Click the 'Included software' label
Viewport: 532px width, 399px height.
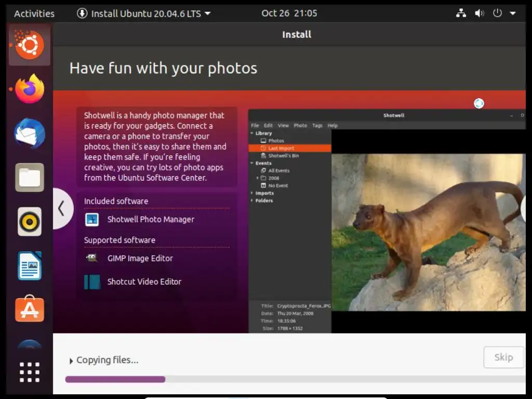click(116, 201)
